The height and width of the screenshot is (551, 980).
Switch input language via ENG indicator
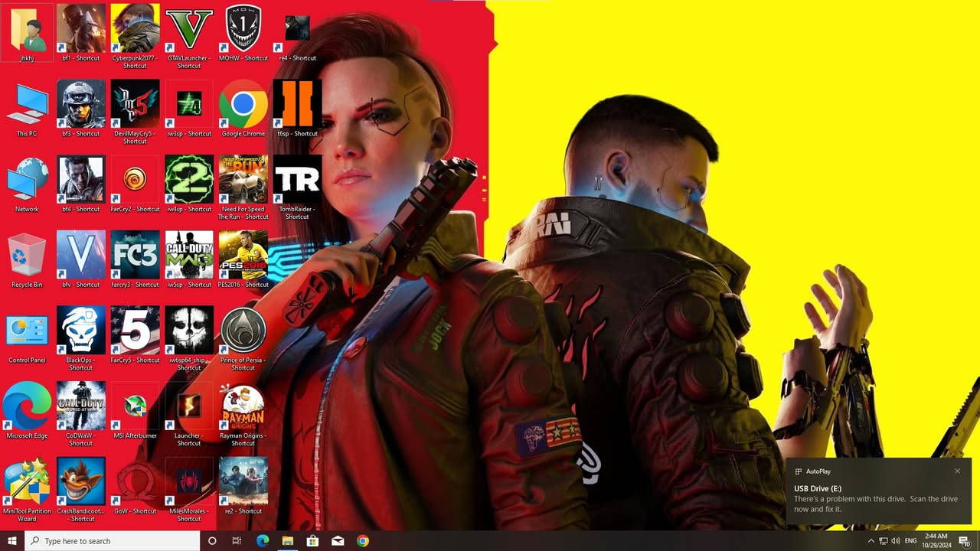[x=911, y=541]
